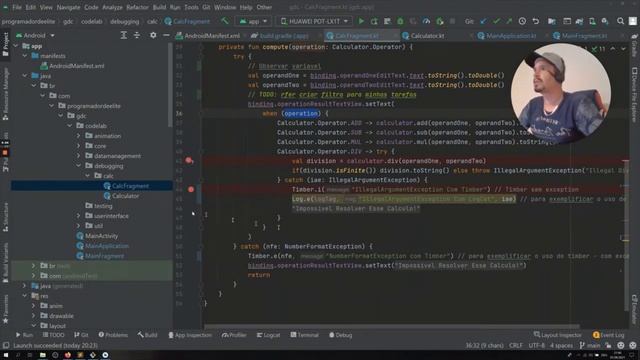Open the Android project view dropdown
Screen dimensions: 640x360
(x=35, y=36)
